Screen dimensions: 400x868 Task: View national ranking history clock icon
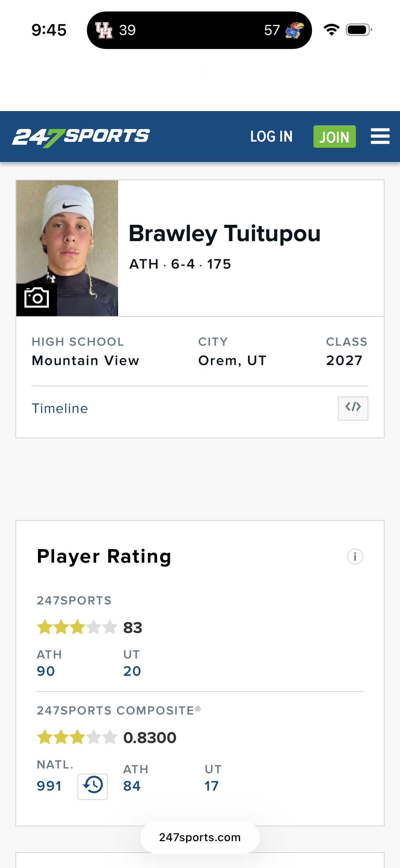click(x=93, y=786)
